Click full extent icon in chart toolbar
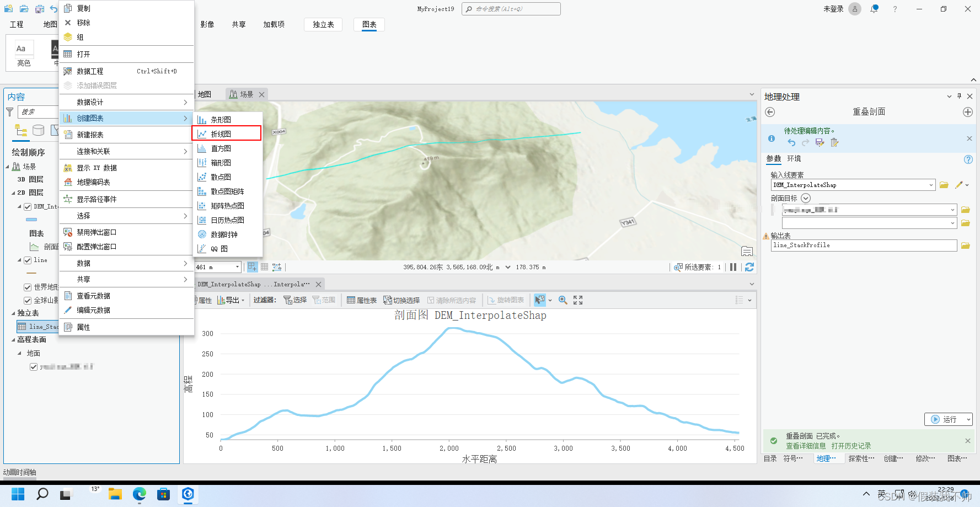This screenshot has height=507, width=980. (x=578, y=300)
